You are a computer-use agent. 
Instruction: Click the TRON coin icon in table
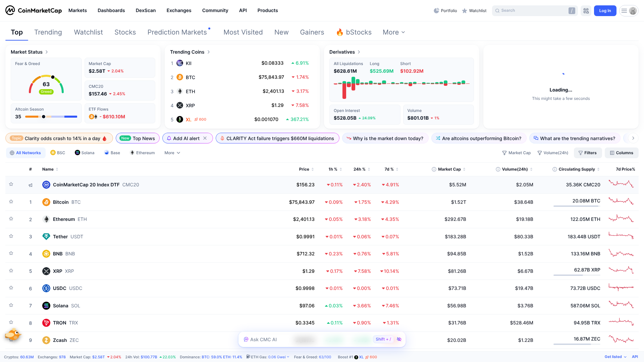46,323
